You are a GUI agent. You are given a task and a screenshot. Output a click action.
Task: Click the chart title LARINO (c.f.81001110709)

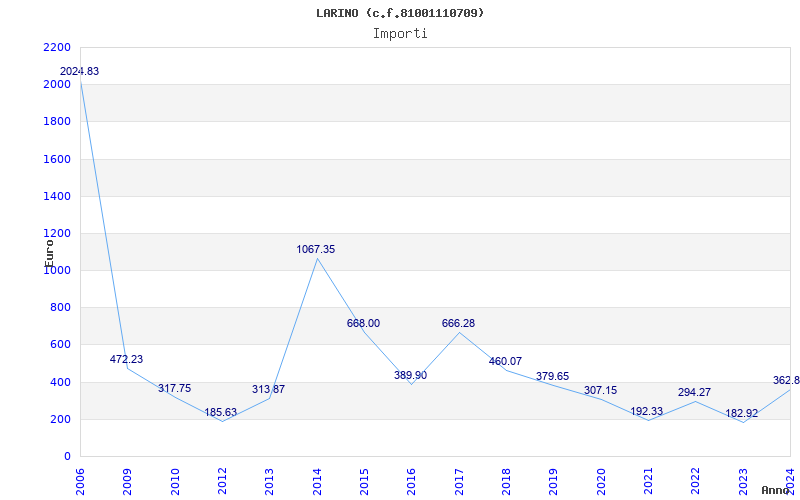click(400, 13)
